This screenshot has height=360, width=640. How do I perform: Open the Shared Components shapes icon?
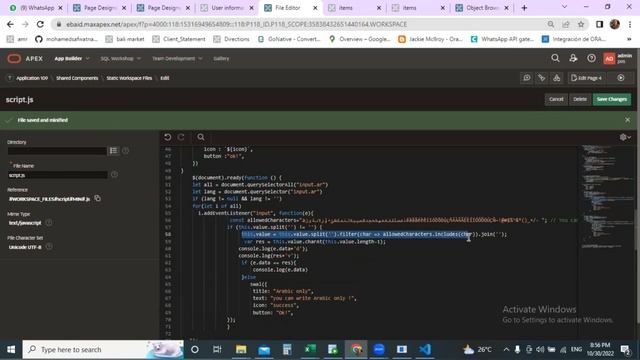click(557, 78)
